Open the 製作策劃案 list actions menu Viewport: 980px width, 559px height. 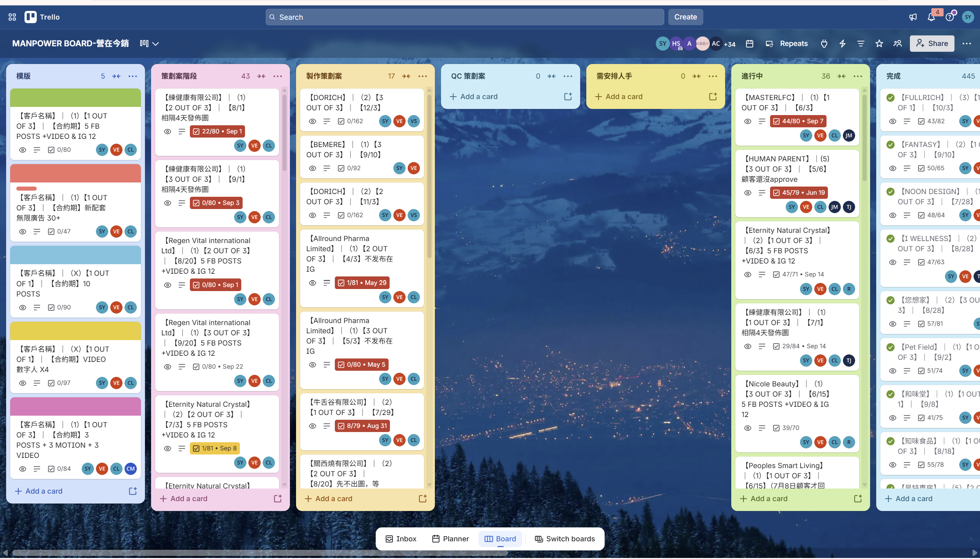423,76
